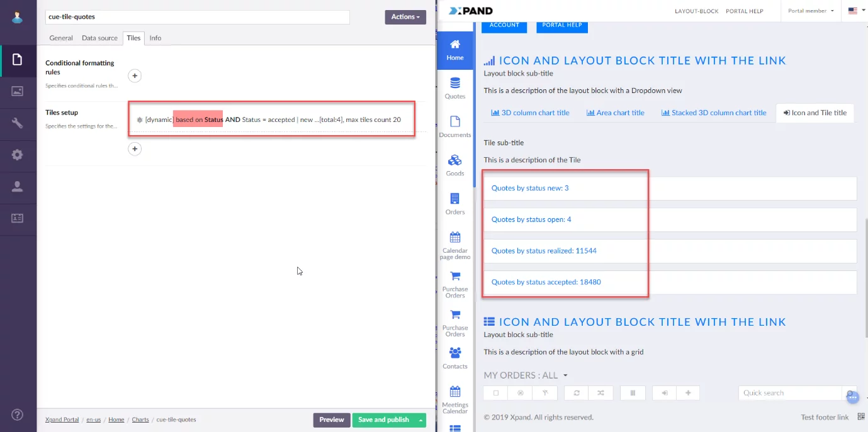
Task: Click the help question mark icon
Action: pos(18,414)
